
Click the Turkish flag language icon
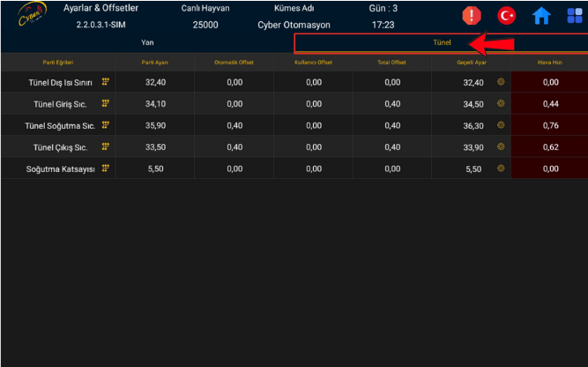pyautogui.click(x=507, y=16)
